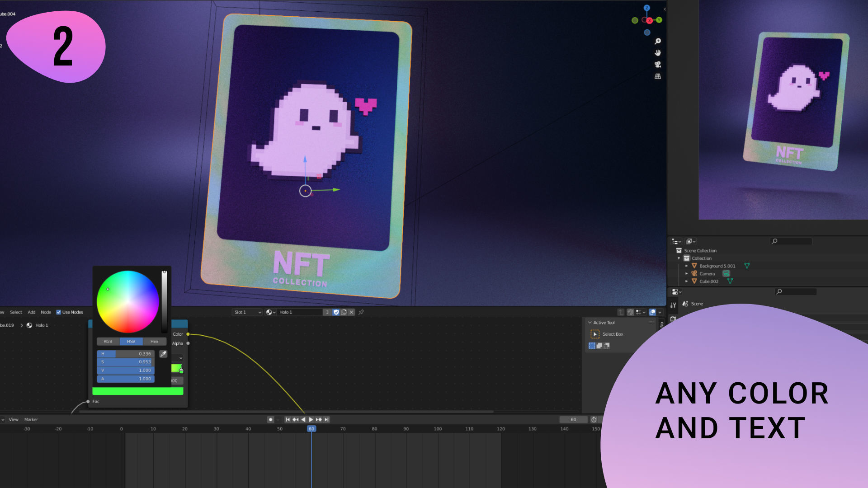
Task: Duplicate material with new material icon
Action: coord(344,312)
